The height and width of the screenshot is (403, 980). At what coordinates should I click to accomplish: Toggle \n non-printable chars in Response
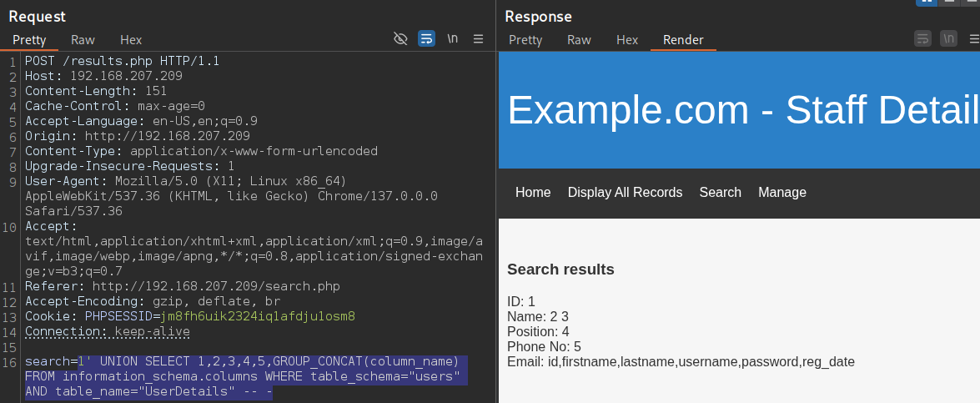tap(949, 38)
